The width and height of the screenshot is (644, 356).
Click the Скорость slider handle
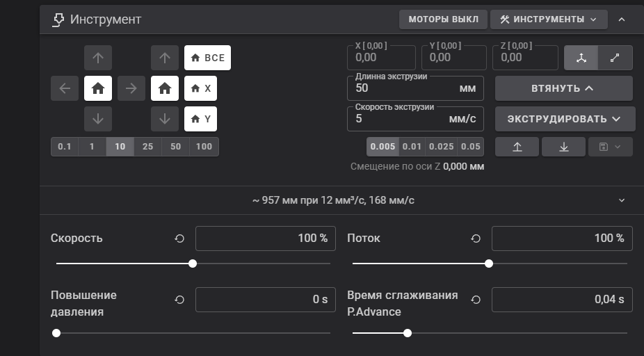click(193, 264)
